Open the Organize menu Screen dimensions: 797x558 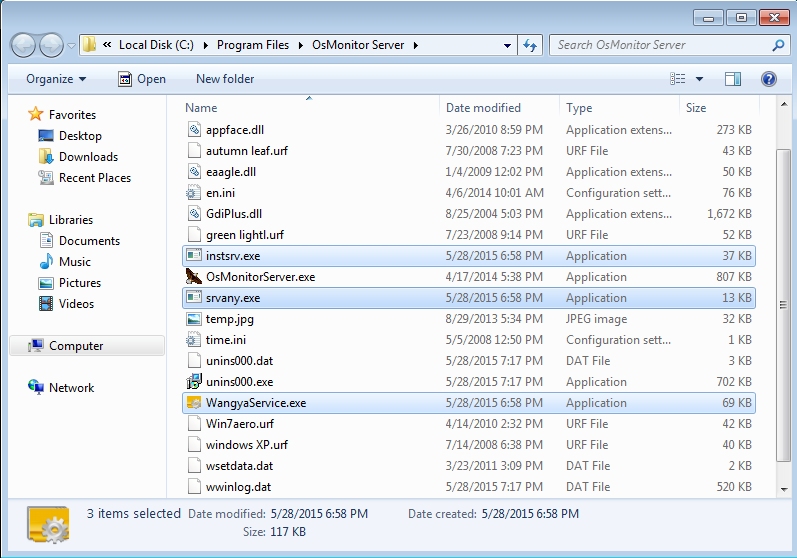coord(56,79)
